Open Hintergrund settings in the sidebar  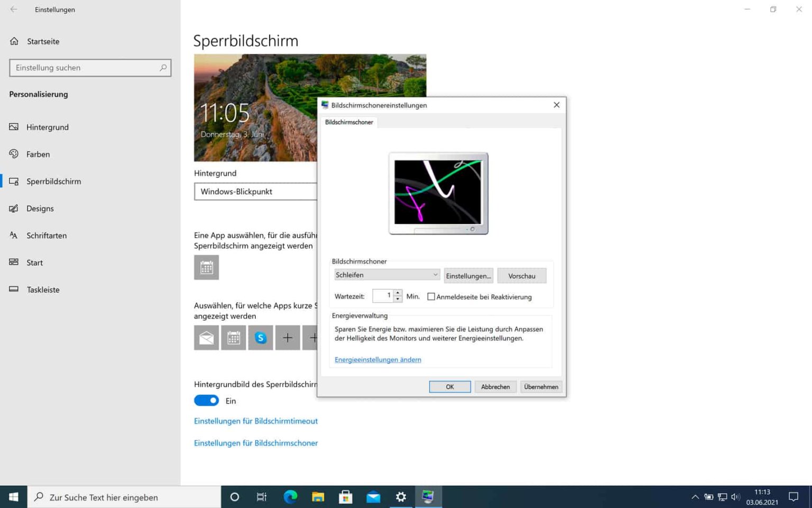[48, 127]
